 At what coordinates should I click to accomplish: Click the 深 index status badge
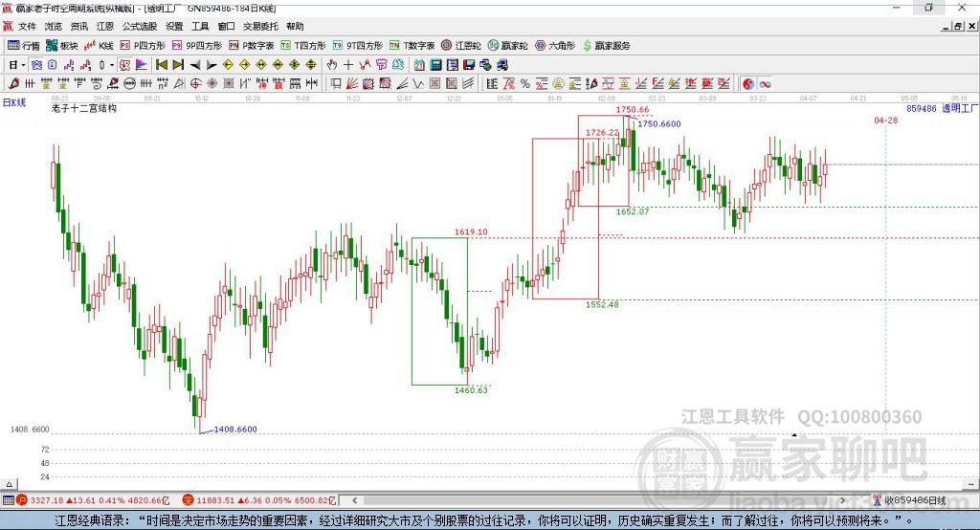click(x=188, y=500)
